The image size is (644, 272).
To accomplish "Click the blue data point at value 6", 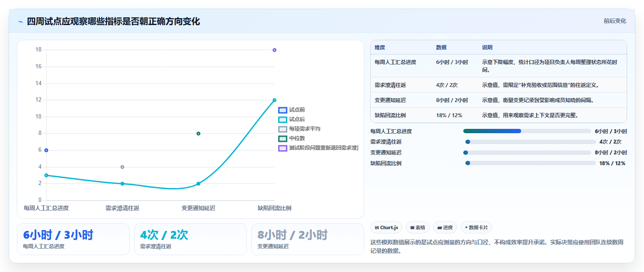I will point(46,150).
